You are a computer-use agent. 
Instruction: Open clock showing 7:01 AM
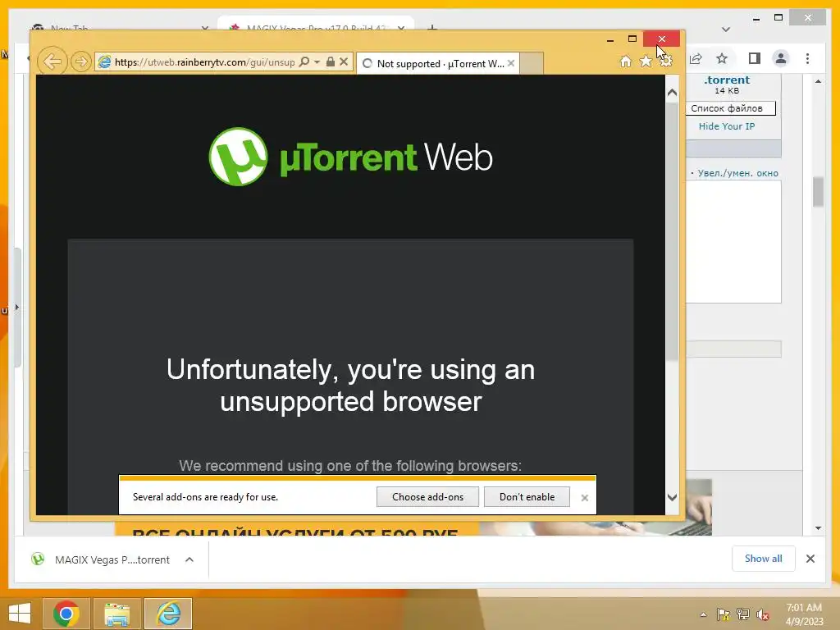[804, 614]
